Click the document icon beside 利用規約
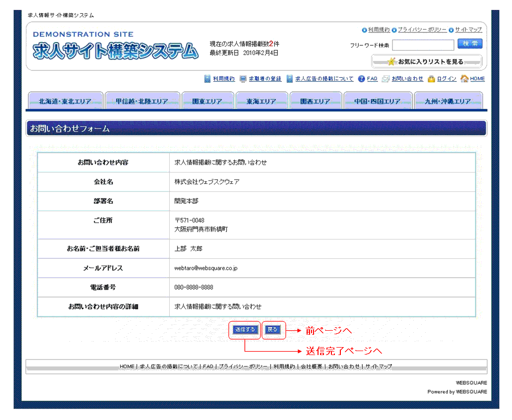This screenshot has height=420, width=512. point(207,79)
